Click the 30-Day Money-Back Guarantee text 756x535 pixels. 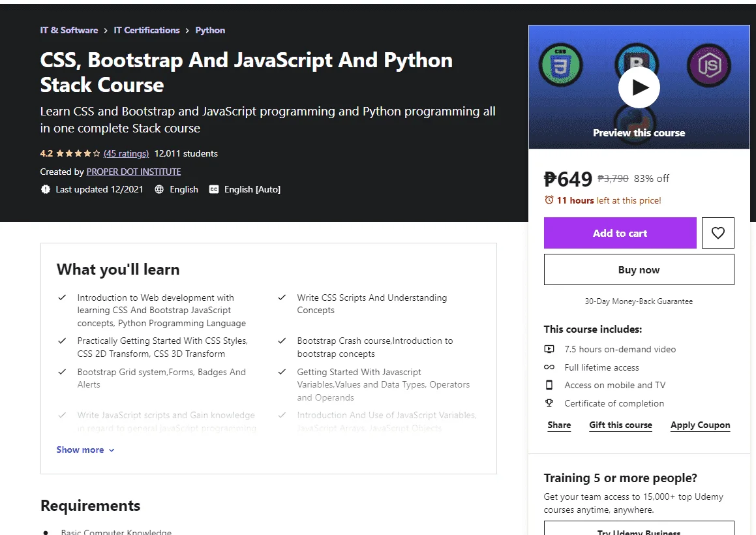pyautogui.click(x=639, y=301)
